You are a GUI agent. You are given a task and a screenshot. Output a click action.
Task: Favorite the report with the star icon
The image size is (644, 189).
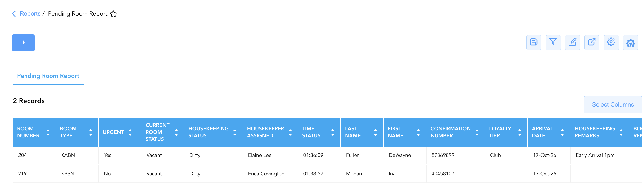pos(113,14)
